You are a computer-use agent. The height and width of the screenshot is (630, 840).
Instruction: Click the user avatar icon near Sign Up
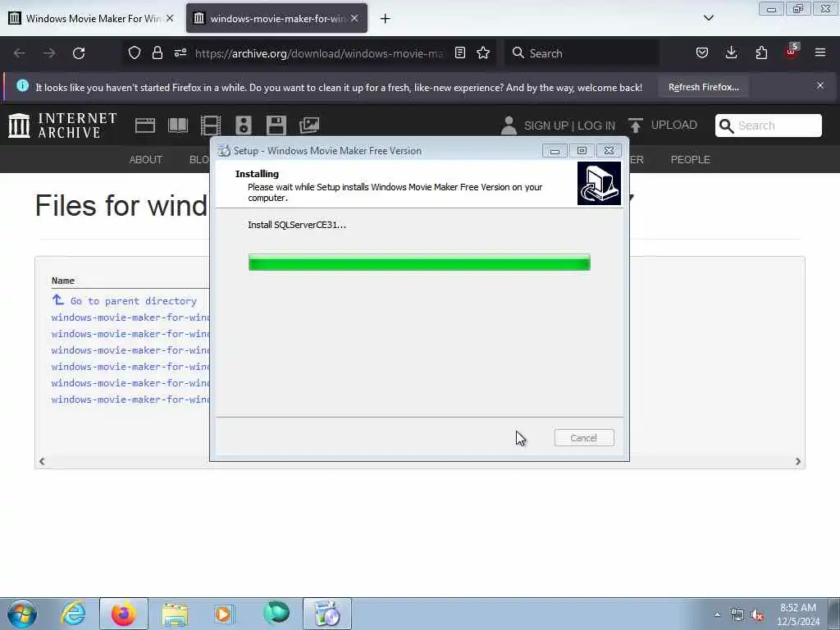pos(509,126)
